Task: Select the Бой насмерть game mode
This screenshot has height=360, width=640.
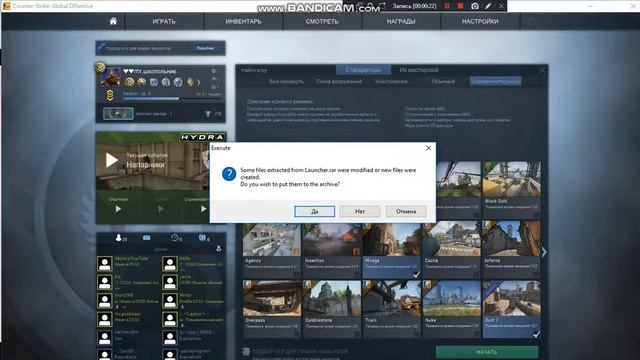Action: click(286, 81)
